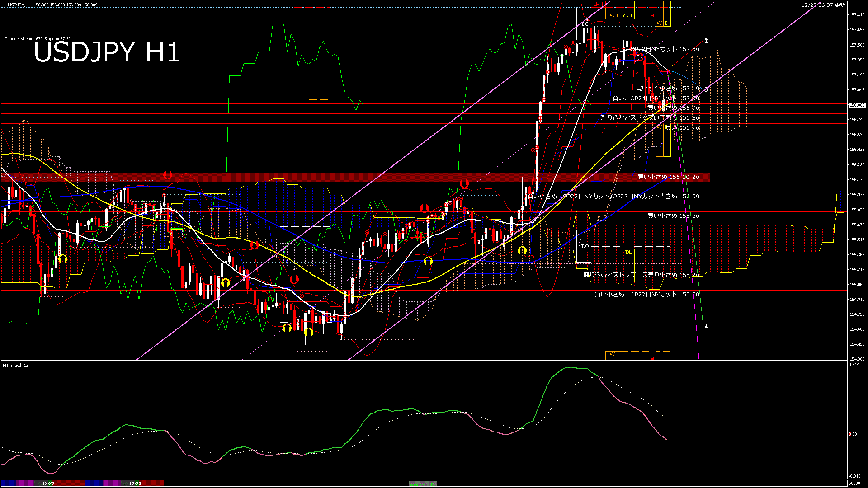Select the YDO marker box
Screen dimensions: 868x488
584,246
